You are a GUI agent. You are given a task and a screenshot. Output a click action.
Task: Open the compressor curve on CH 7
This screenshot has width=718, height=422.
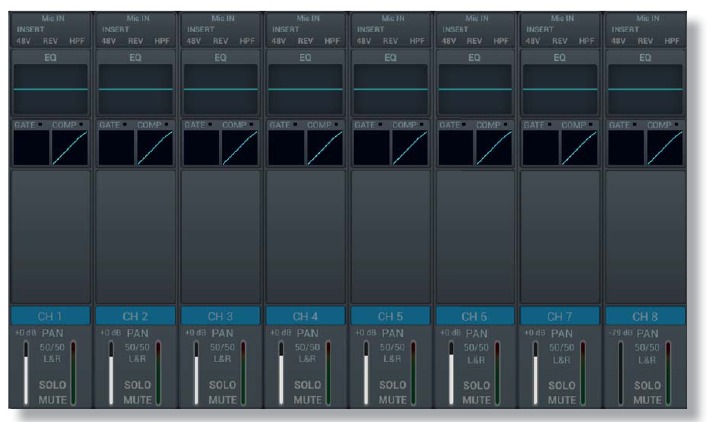click(579, 148)
